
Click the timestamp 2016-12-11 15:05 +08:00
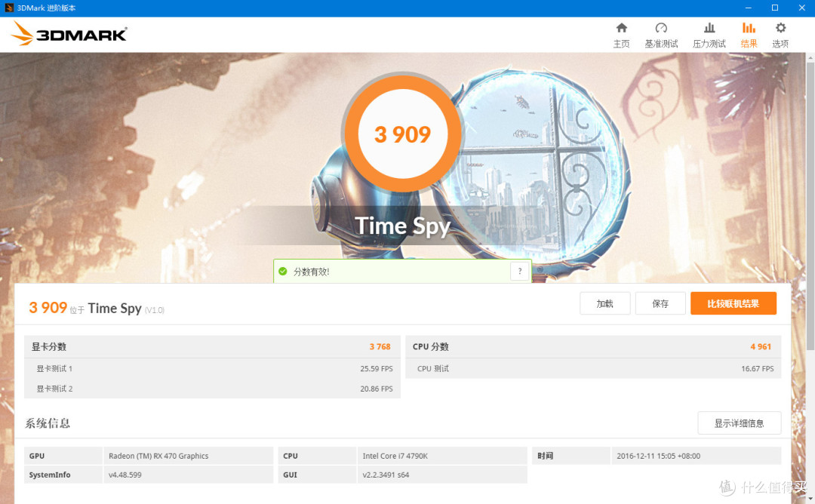pyautogui.click(x=696, y=456)
